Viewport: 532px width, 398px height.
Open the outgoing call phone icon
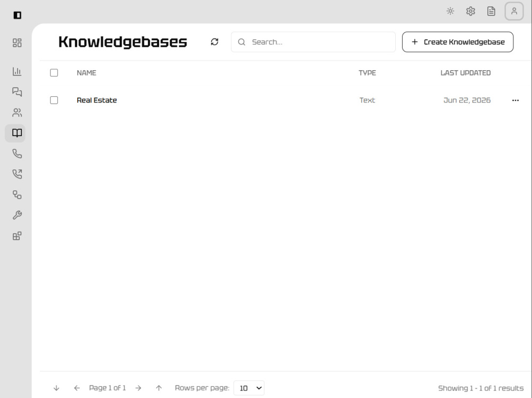pos(17,174)
